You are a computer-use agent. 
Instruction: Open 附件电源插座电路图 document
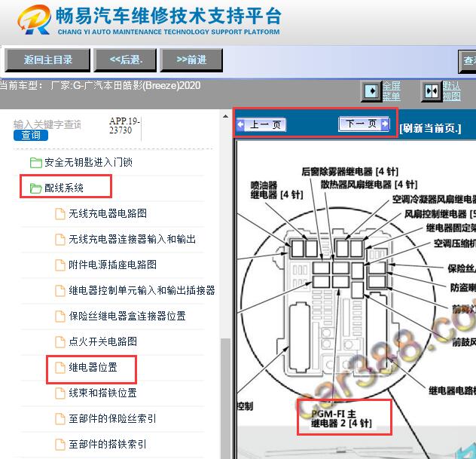(x=112, y=265)
